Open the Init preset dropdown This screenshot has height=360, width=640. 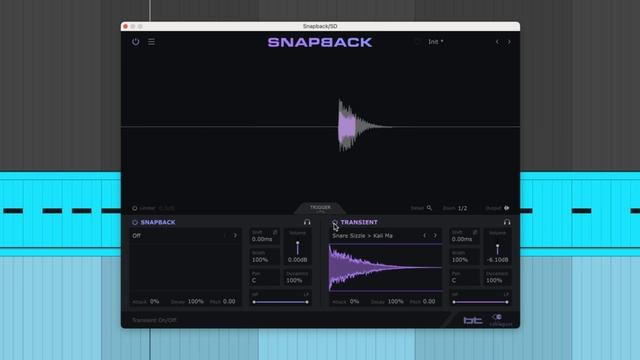[x=436, y=42]
